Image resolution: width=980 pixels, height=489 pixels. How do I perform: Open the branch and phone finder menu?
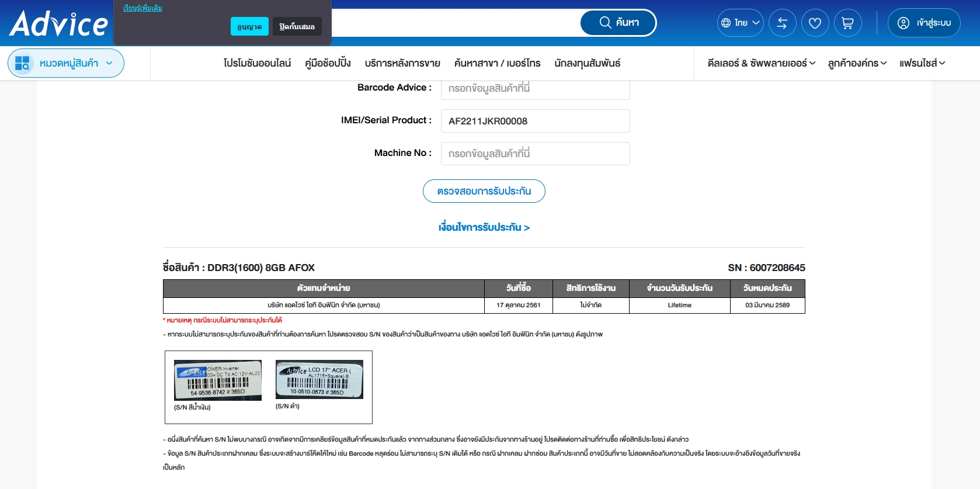pos(497,63)
